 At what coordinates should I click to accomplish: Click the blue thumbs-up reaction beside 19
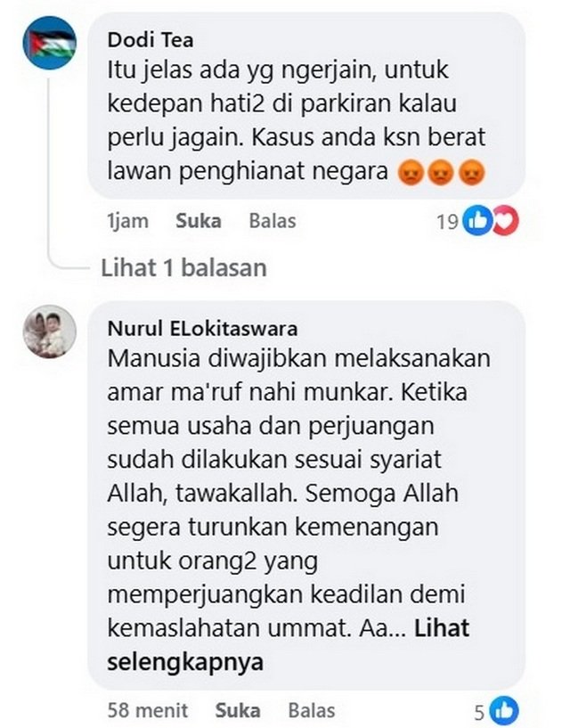point(477,221)
